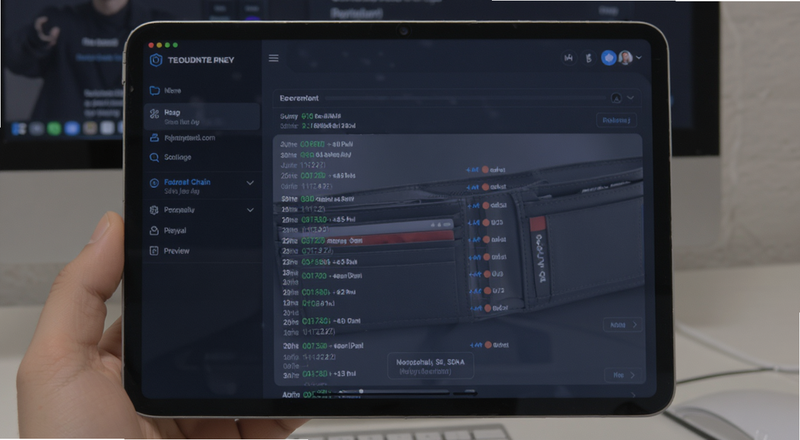Viewport: 800px width, 440px height.
Task: Click the shield logo beside TEOUDNTE PNEY
Action: 156,60
